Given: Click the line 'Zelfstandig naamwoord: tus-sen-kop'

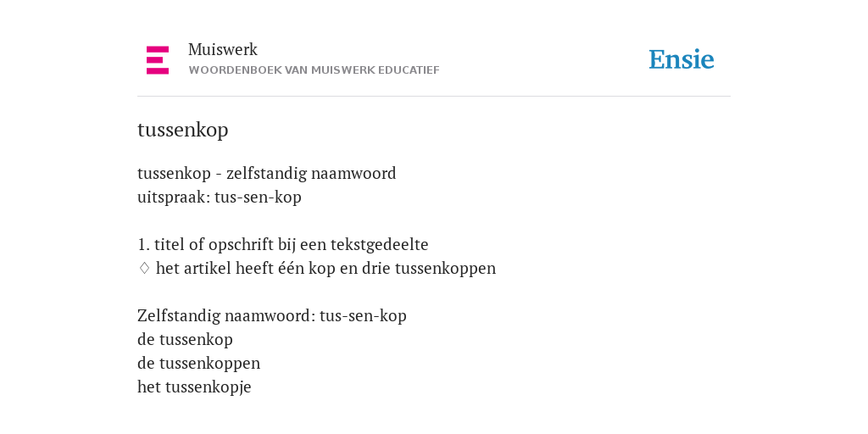Looking at the screenshot, I should point(272,315).
